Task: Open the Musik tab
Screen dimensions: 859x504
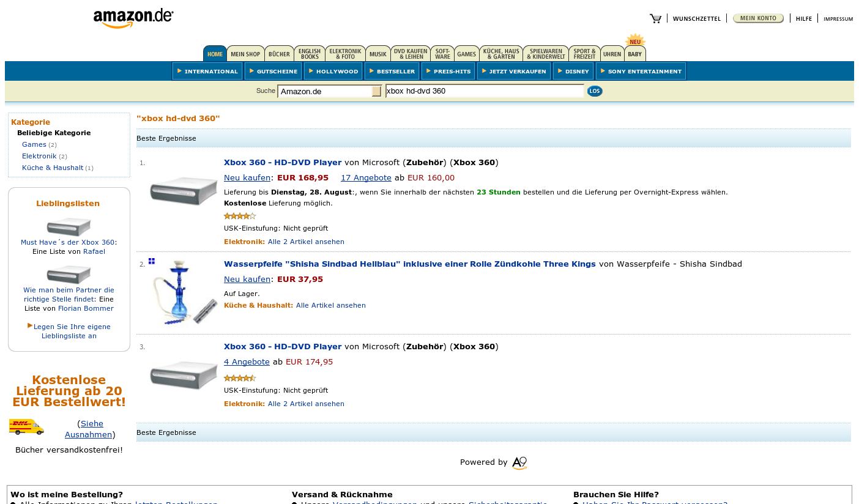Action: (377, 54)
